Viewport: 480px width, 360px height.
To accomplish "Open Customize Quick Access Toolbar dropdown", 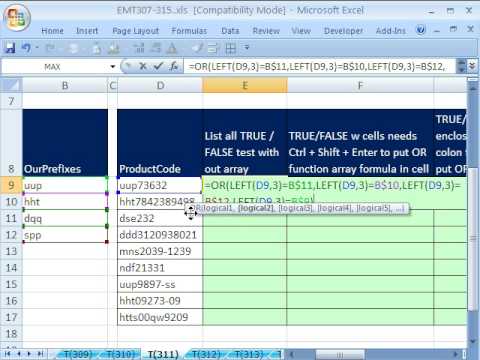I will [x=247, y=48].
